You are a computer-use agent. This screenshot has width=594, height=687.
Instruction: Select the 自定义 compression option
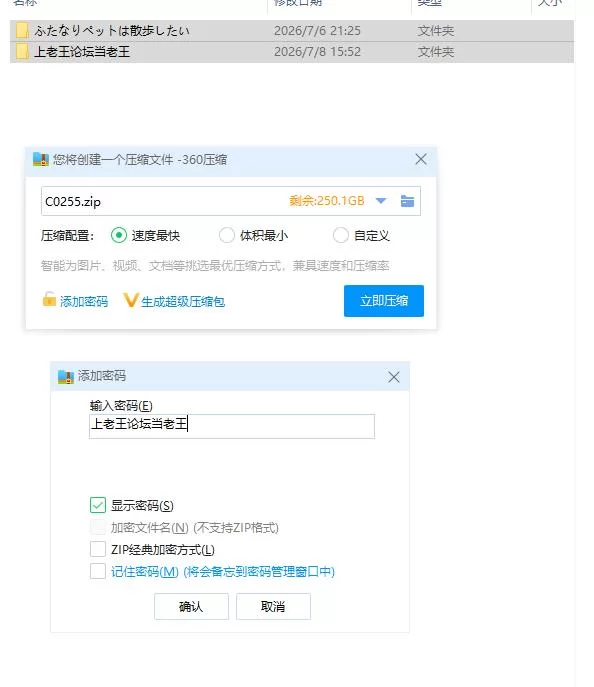(340, 235)
